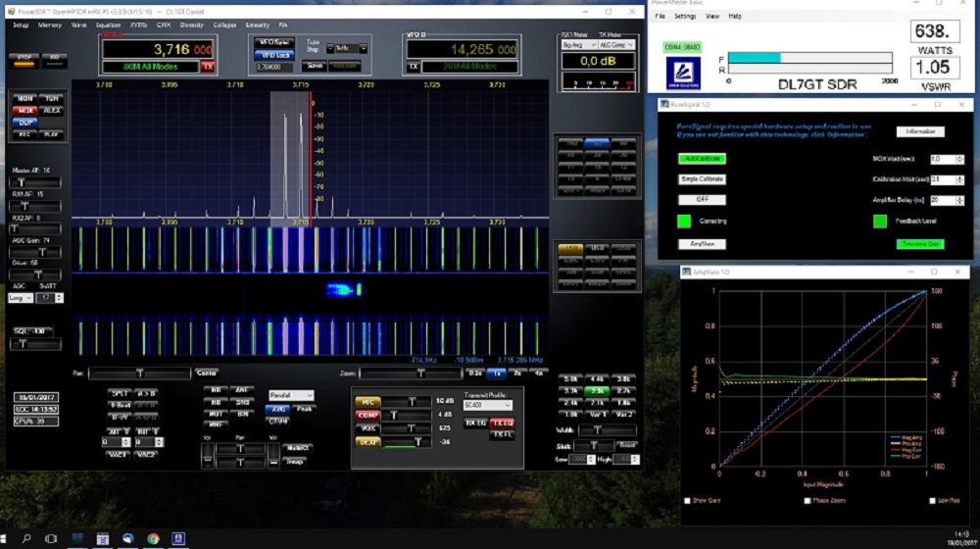Open Google Chrome from the taskbar
Image resolution: width=980 pixels, height=549 pixels.
pyautogui.click(x=153, y=538)
